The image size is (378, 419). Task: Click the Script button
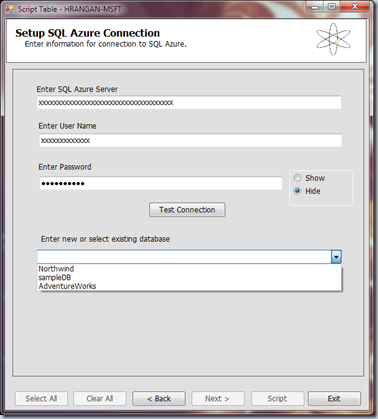click(x=277, y=399)
